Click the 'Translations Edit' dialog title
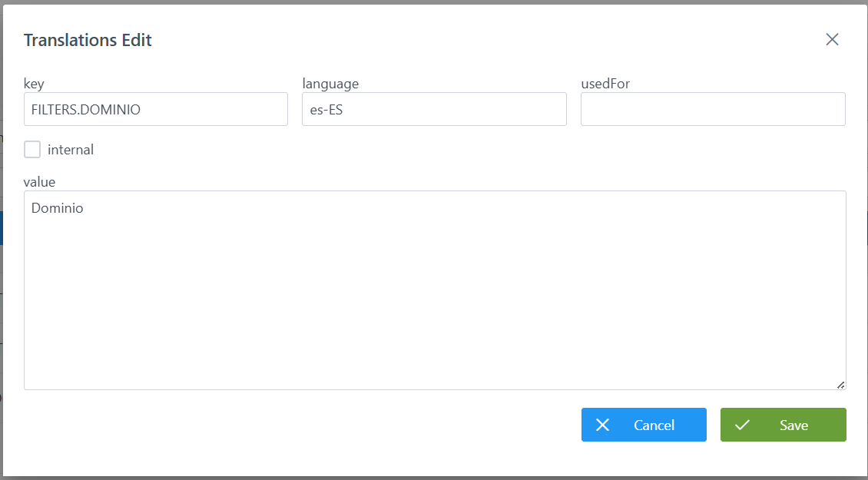 pos(88,40)
